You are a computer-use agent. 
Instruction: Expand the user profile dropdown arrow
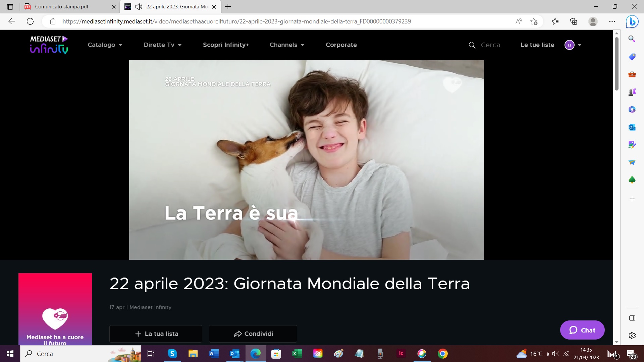click(x=580, y=45)
